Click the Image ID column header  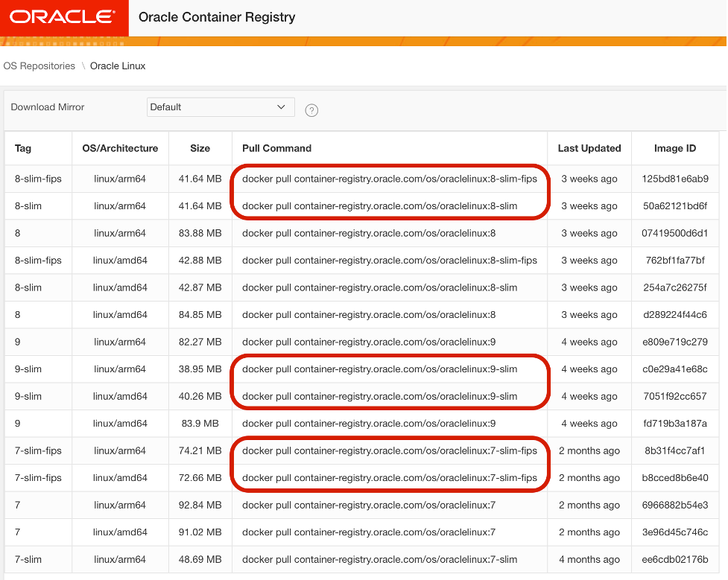click(x=675, y=148)
